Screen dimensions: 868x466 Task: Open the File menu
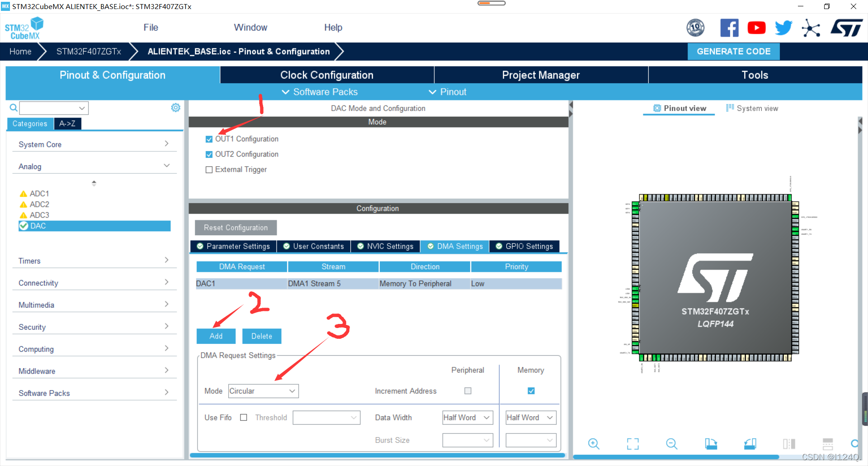(151, 28)
